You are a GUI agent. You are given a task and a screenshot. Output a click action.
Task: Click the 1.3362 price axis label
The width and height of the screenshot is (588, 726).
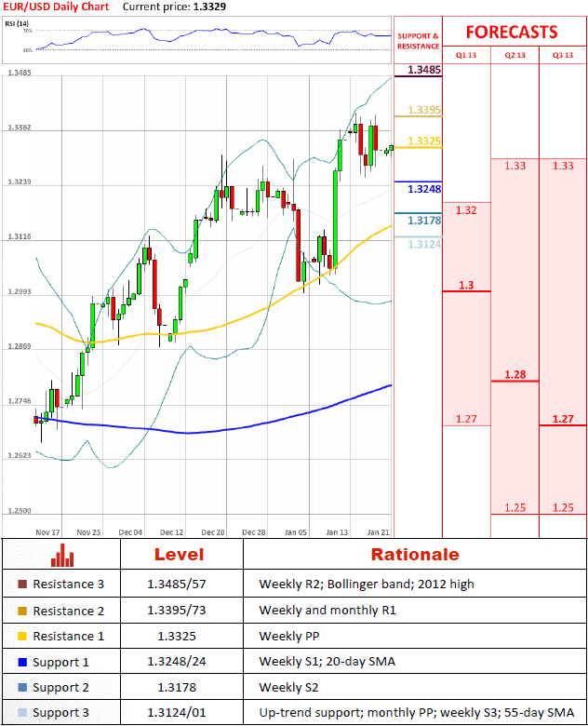pos(20,128)
